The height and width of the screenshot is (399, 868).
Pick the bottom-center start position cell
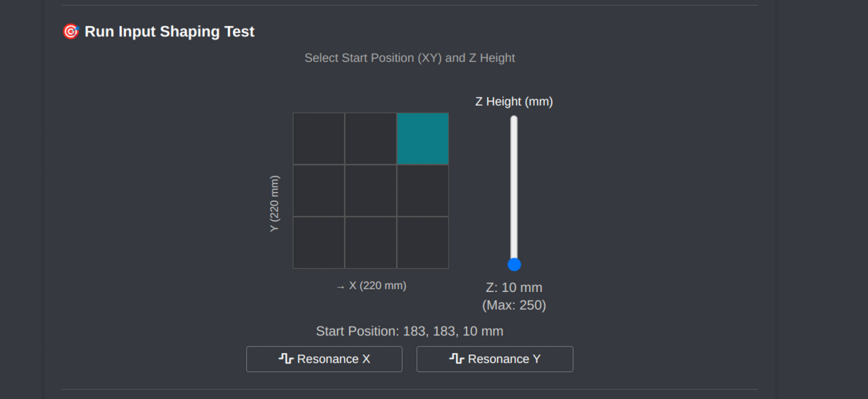coord(371,243)
